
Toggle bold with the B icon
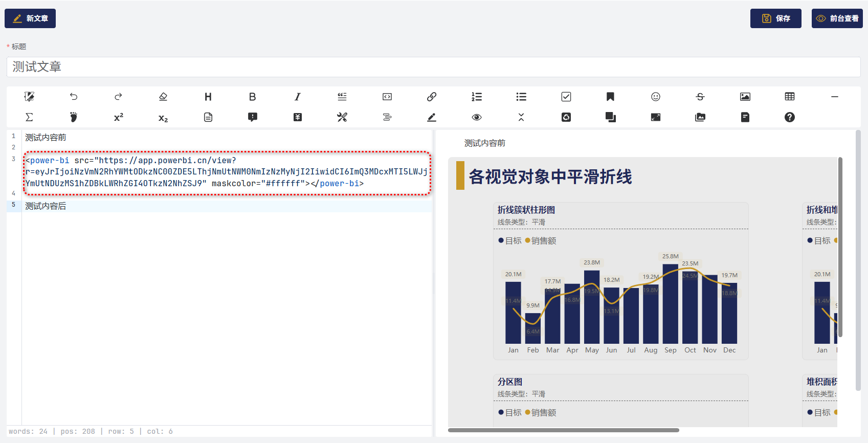click(x=253, y=97)
